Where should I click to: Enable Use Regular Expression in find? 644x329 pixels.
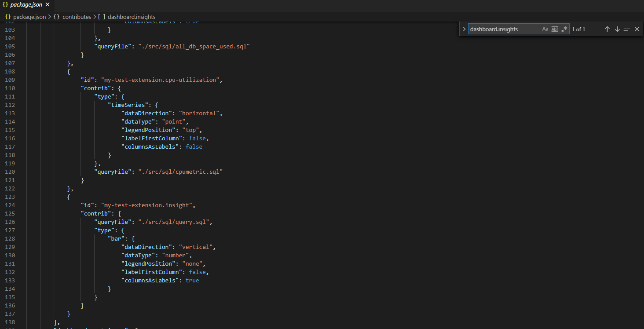pyautogui.click(x=564, y=29)
